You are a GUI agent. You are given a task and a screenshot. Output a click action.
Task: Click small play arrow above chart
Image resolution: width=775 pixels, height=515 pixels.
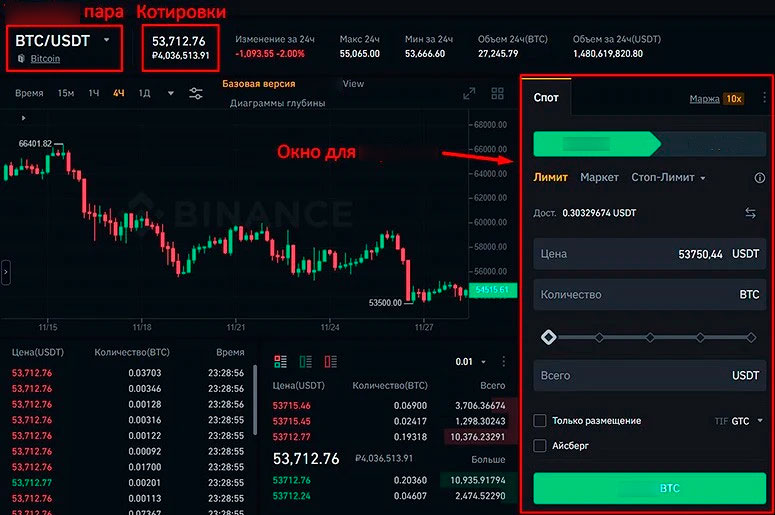point(23,118)
